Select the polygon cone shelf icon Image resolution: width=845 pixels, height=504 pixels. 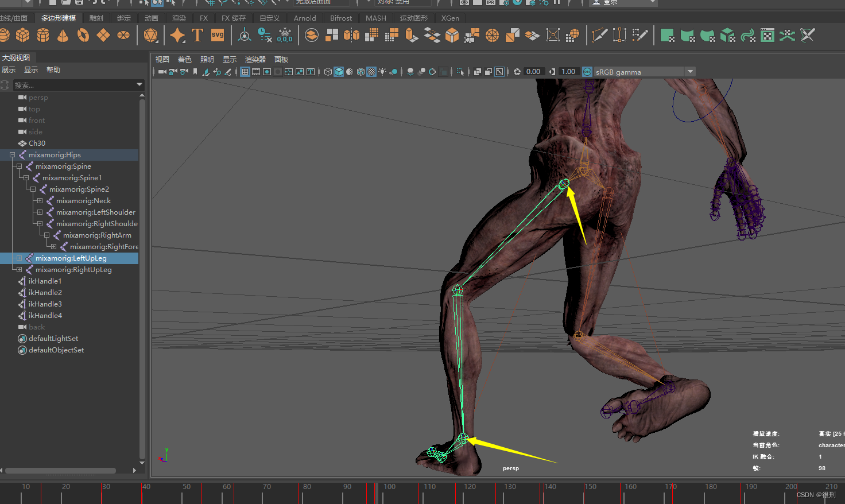pos(63,35)
